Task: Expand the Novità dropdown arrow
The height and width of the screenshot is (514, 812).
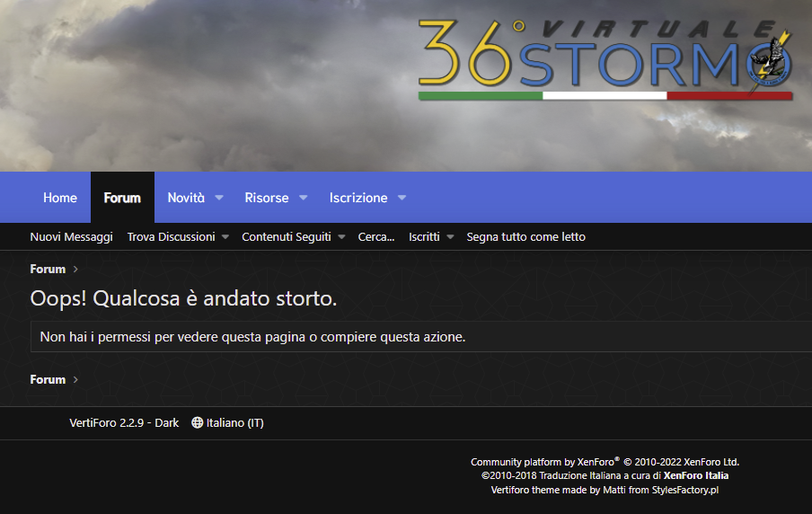Action: point(219,198)
